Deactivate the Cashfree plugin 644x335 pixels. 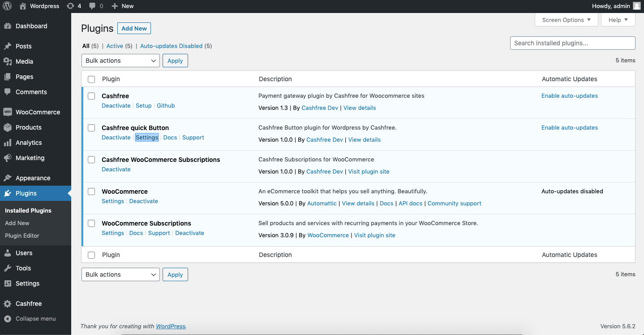tap(116, 106)
